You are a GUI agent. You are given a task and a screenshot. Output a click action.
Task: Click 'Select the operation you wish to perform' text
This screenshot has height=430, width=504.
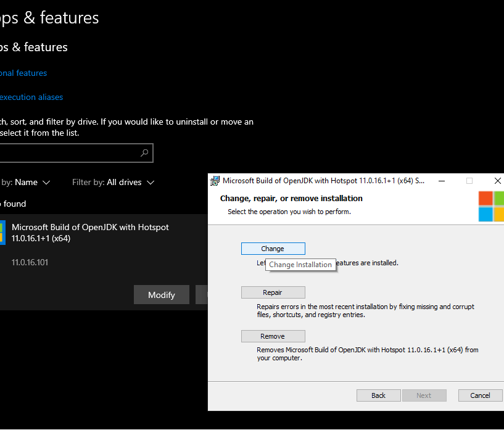(289, 212)
